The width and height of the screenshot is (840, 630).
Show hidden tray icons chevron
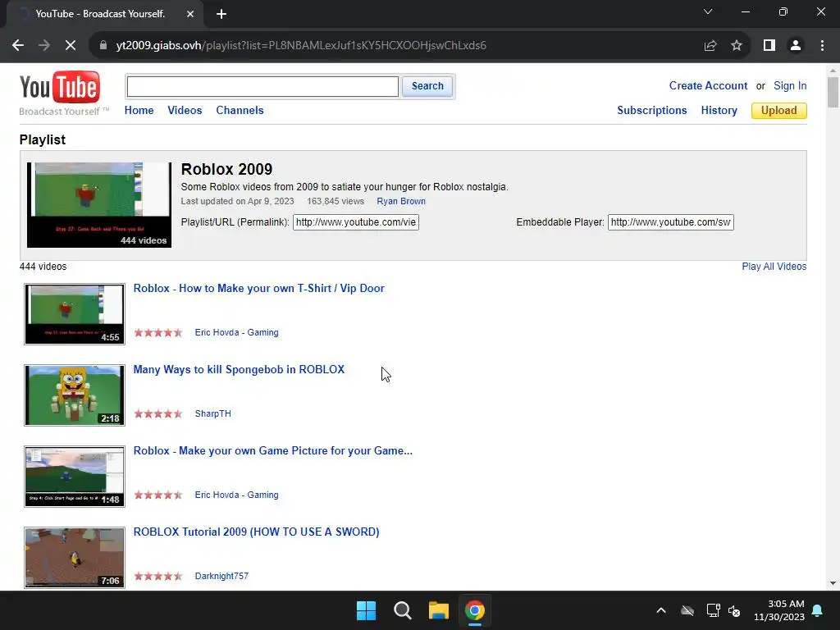661,610
